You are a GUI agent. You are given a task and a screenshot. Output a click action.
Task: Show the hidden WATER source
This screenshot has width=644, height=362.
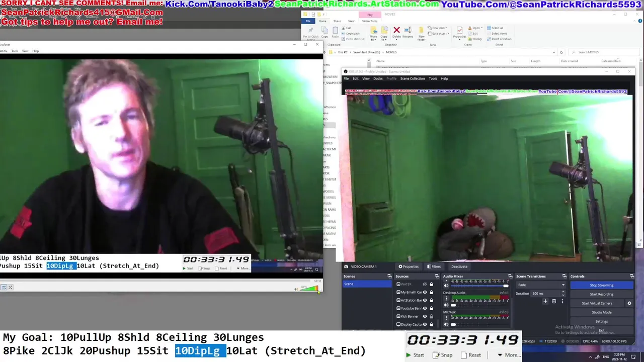coord(425,284)
